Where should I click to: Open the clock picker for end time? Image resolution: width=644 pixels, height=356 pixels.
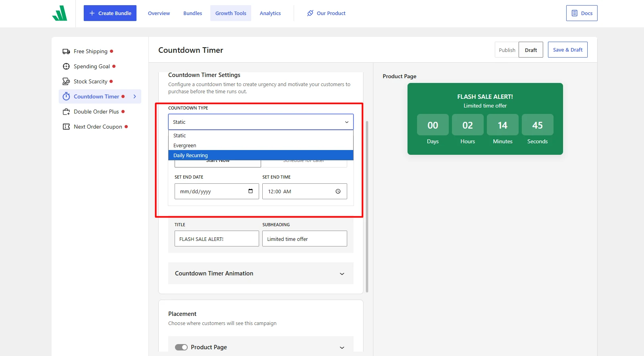(338, 191)
